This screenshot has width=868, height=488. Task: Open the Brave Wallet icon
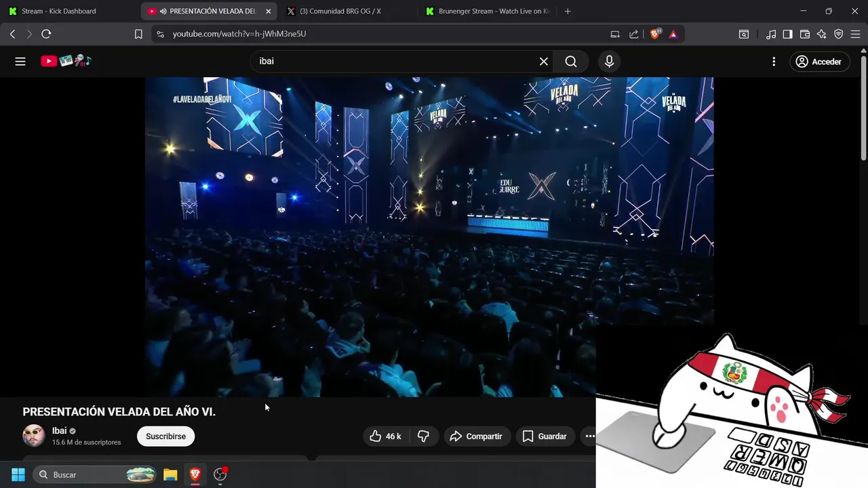[x=805, y=34]
